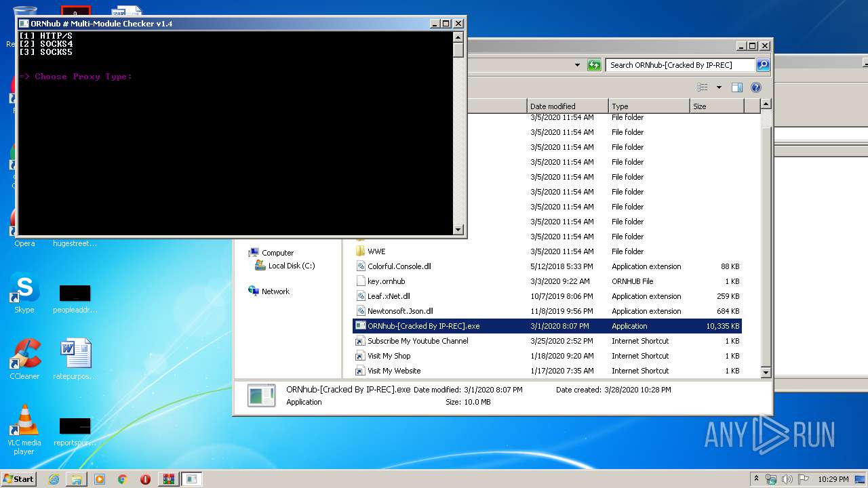
Task: Open Explorer help via question mark icon
Action: 756,87
